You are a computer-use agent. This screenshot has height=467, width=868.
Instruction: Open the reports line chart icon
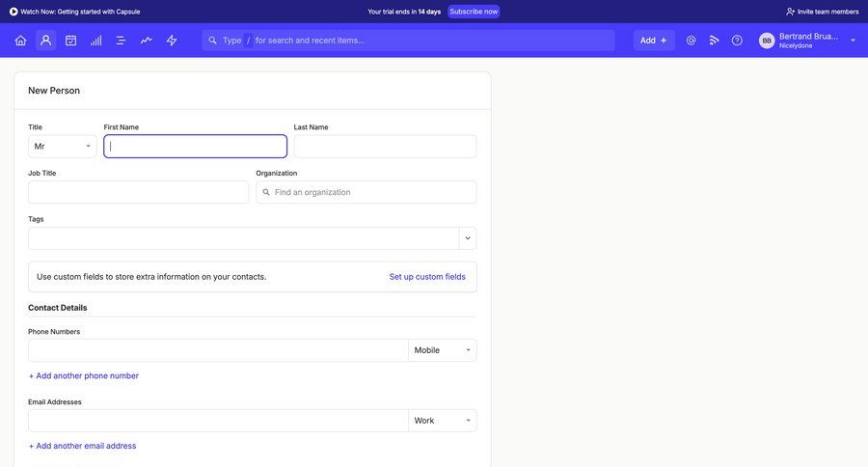(x=147, y=41)
